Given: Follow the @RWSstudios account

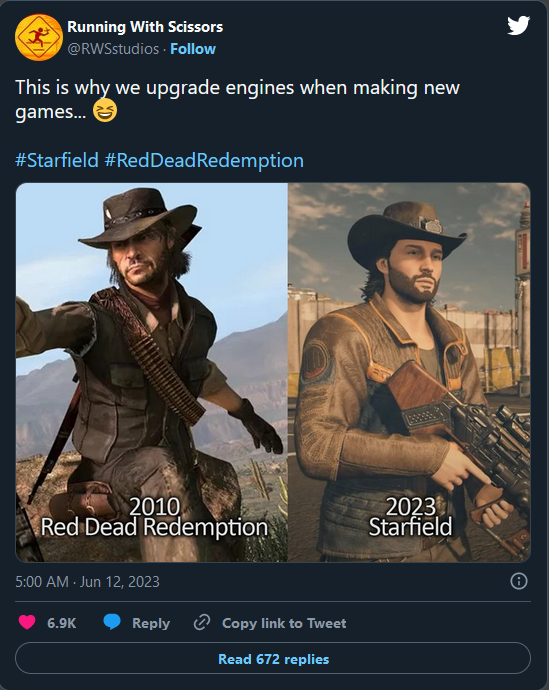Looking at the screenshot, I should click(193, 49).
